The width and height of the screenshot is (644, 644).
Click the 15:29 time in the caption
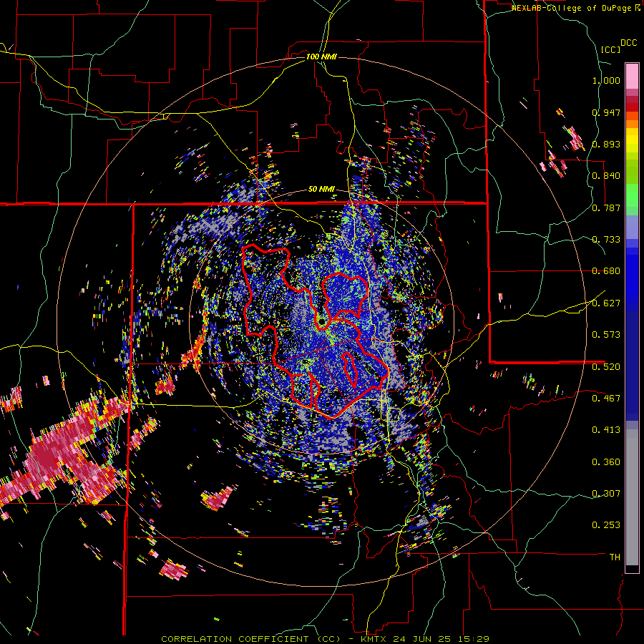click(x=475, y=639)
